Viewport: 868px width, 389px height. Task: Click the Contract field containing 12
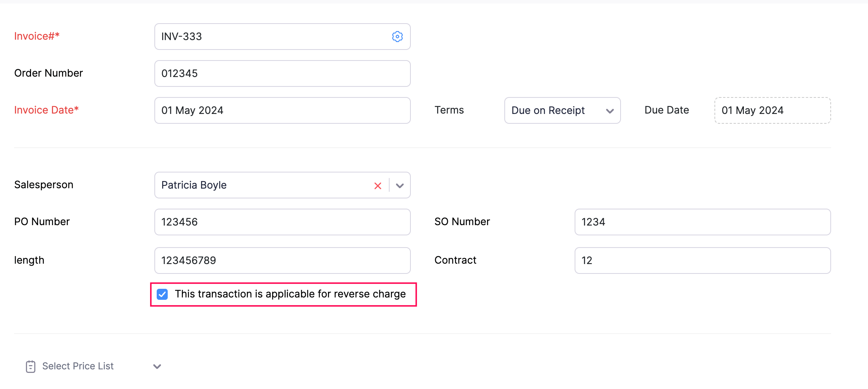703,260
